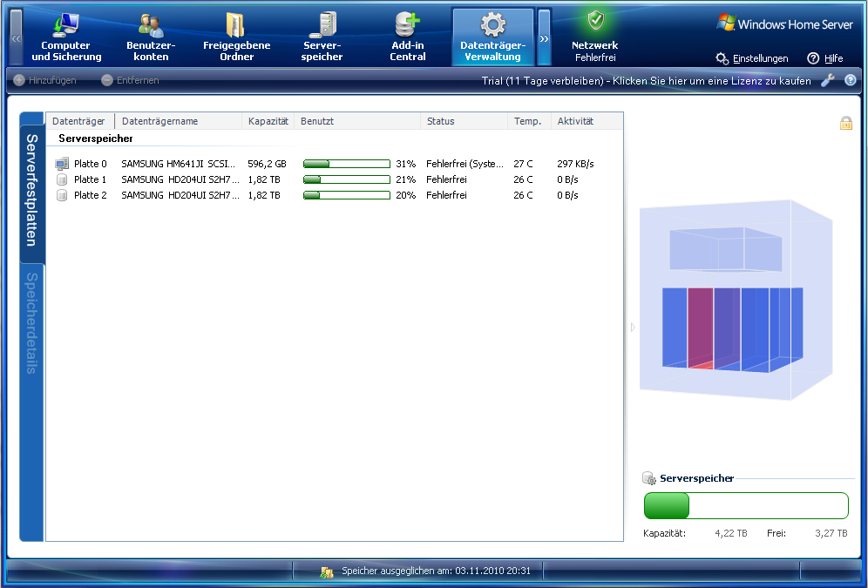Screen dimensions: 868x588
Task: Click the Platte 2 disk icon
Action: (62, 195)
